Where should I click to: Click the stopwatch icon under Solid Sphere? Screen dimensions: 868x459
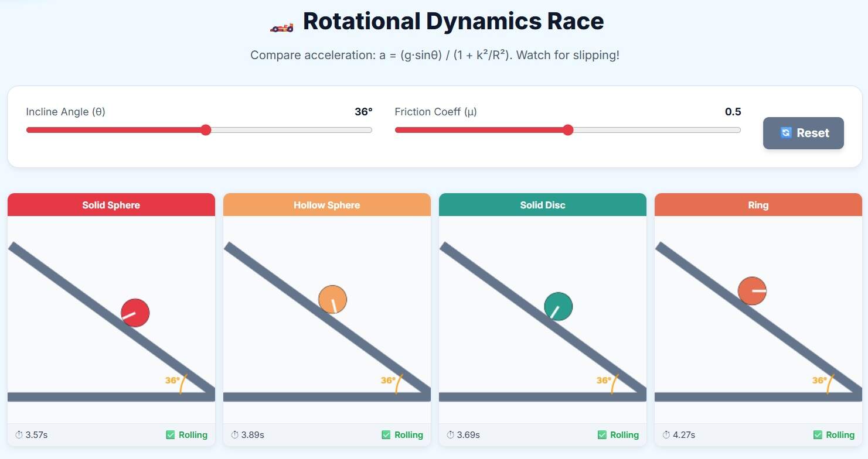(x=19, y=435)
